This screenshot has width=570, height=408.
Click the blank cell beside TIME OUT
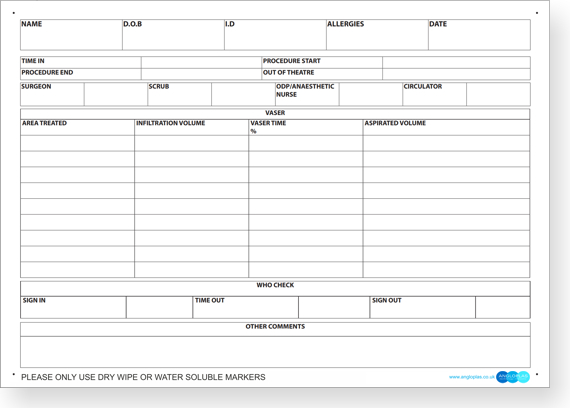334,307
